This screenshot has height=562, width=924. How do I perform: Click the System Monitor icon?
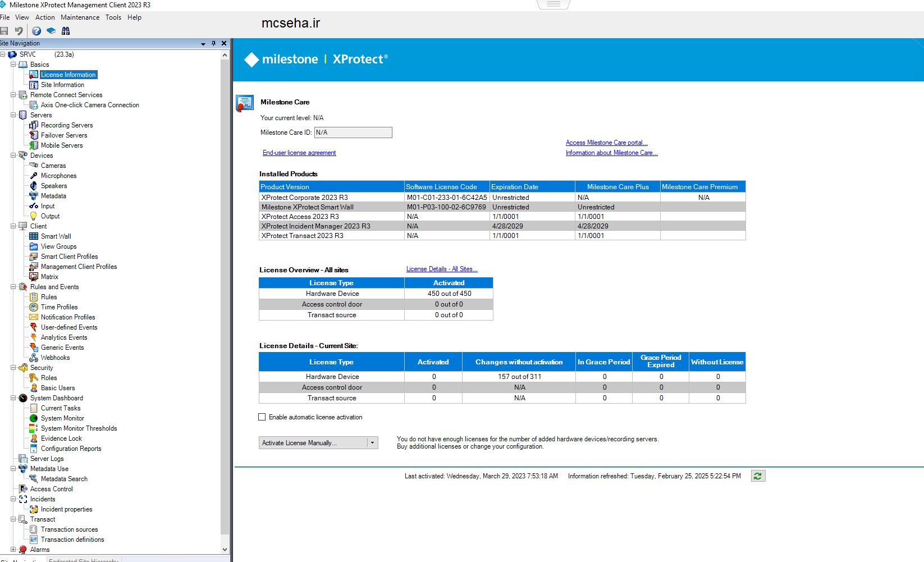tap(34, 418)
